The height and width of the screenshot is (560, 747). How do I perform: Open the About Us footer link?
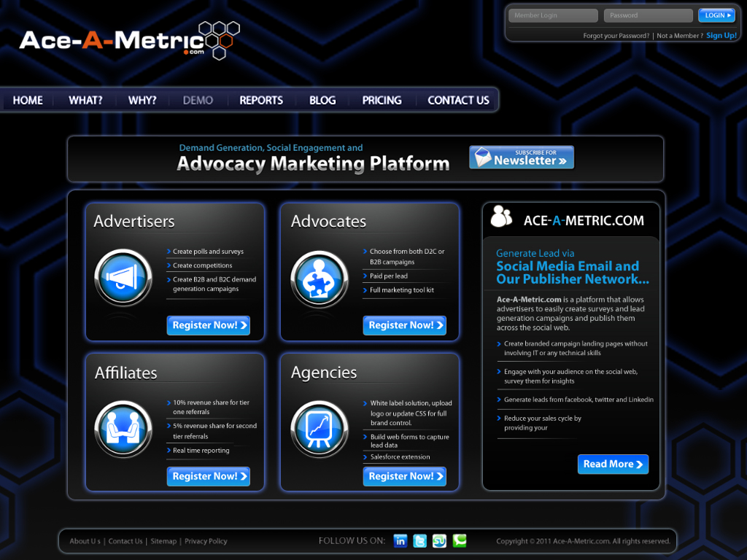click(x=85, y=541)
